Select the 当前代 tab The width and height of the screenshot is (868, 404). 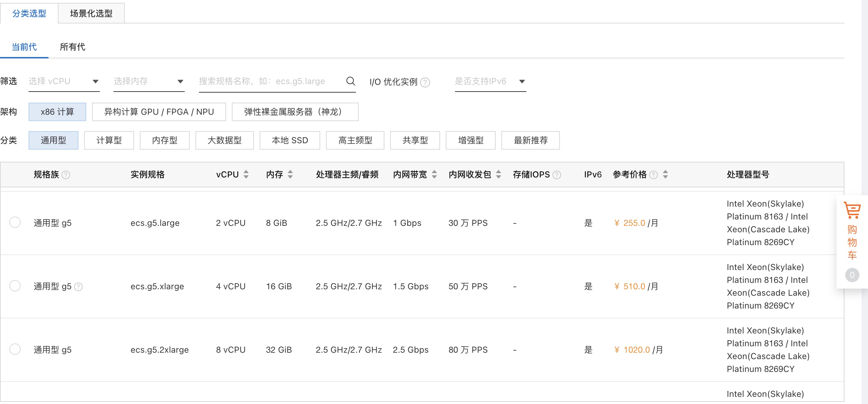(x=24, y=47)
